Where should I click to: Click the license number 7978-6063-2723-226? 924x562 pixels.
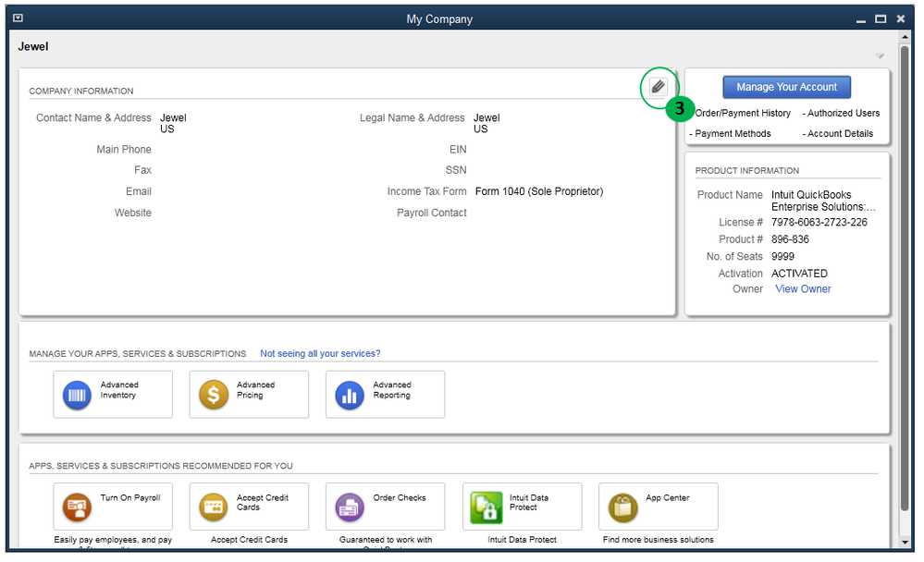tap(819, 222)
